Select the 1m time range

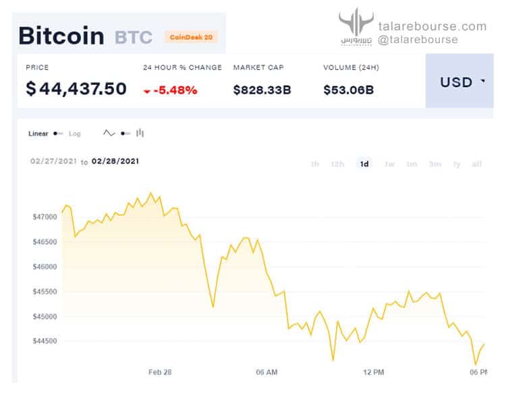click(x=412, y=164)
